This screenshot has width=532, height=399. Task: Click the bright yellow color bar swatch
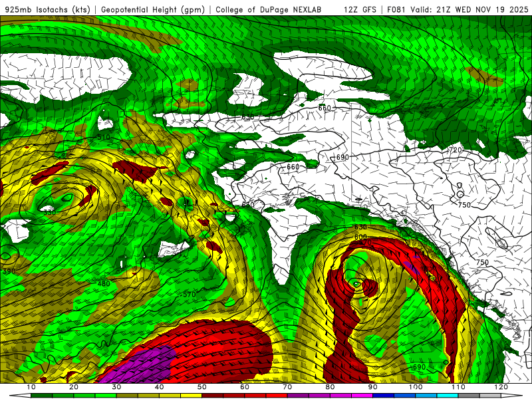(x=191, y=396)
